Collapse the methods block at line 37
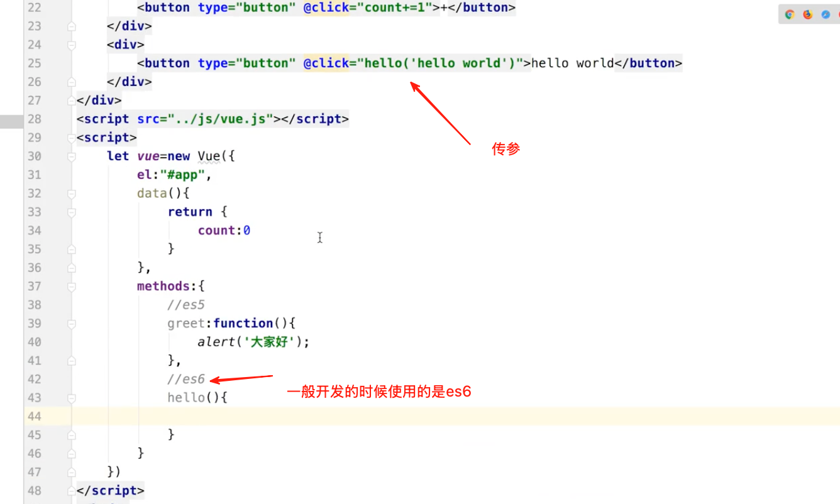 (71, 286)
